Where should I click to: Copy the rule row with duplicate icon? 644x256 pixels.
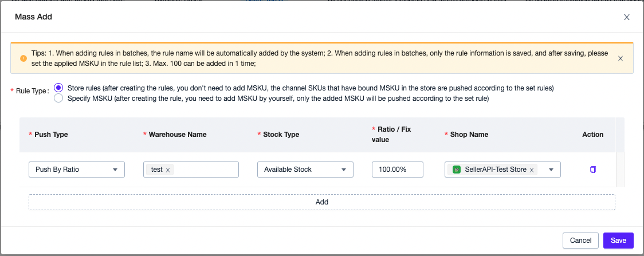click(x=592, y=170)
